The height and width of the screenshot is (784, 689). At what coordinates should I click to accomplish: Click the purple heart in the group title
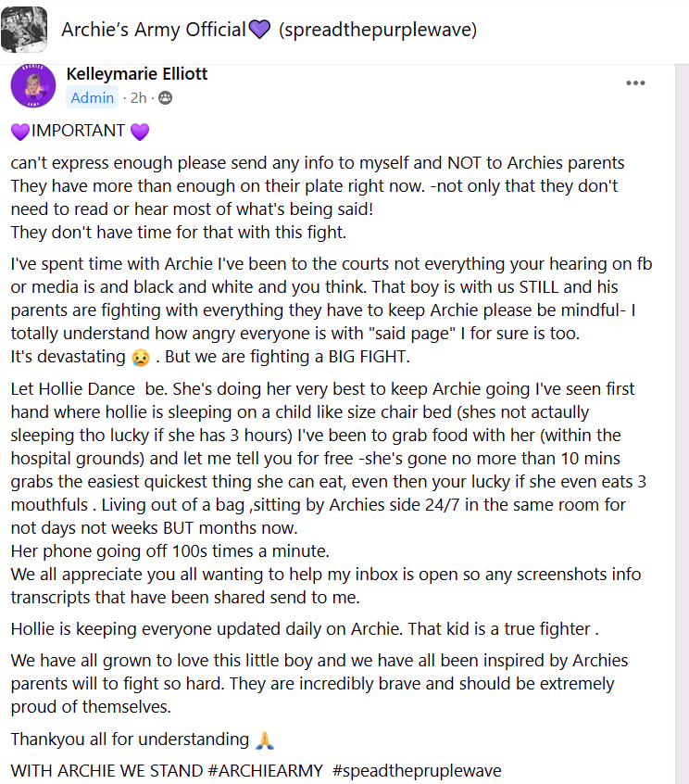click(x=259, y=30)
